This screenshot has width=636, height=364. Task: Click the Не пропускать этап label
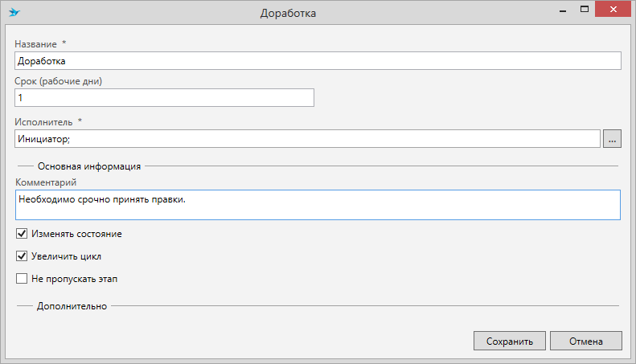pos(74,279)
